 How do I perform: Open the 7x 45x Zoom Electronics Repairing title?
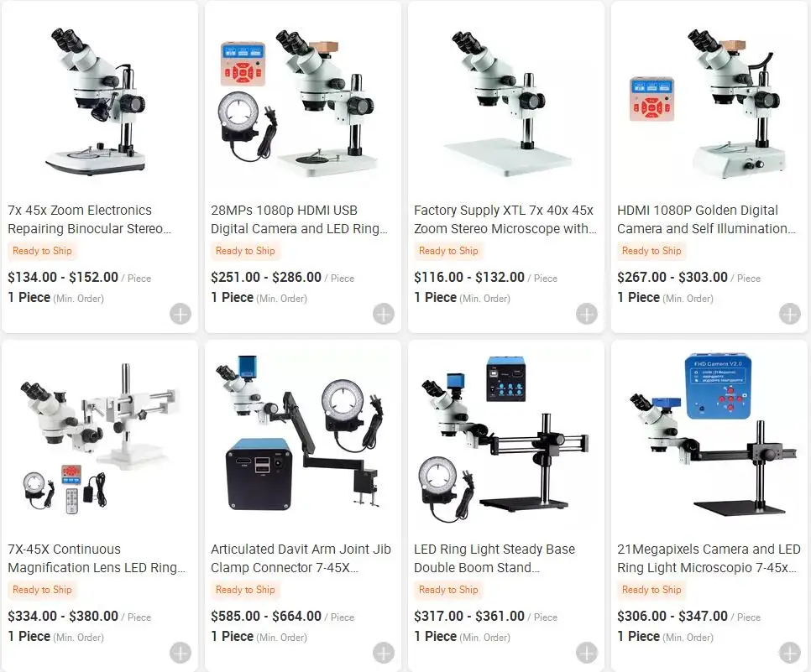pyautogui.click(x=90, y=219)
